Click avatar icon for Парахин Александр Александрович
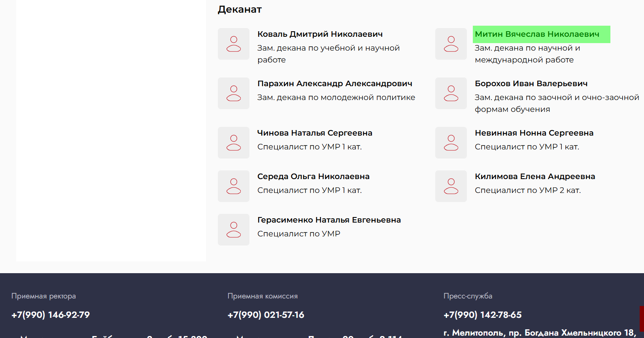The width and height of the screenshot is (644, 338). pos(234,93)
